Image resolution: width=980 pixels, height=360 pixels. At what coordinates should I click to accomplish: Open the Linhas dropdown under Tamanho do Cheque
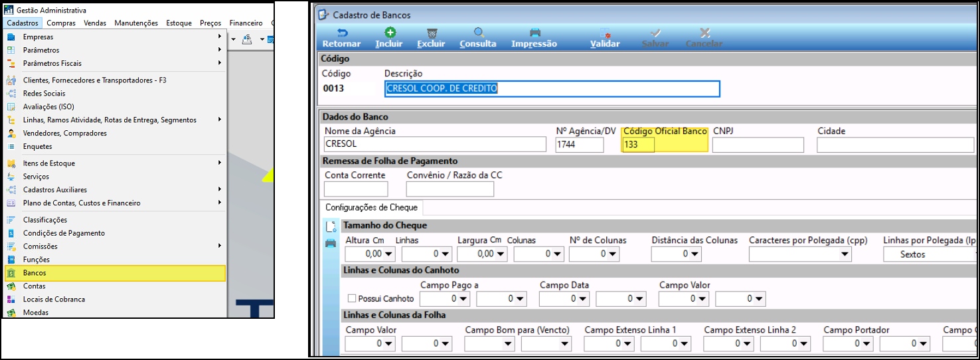point(447,254)
